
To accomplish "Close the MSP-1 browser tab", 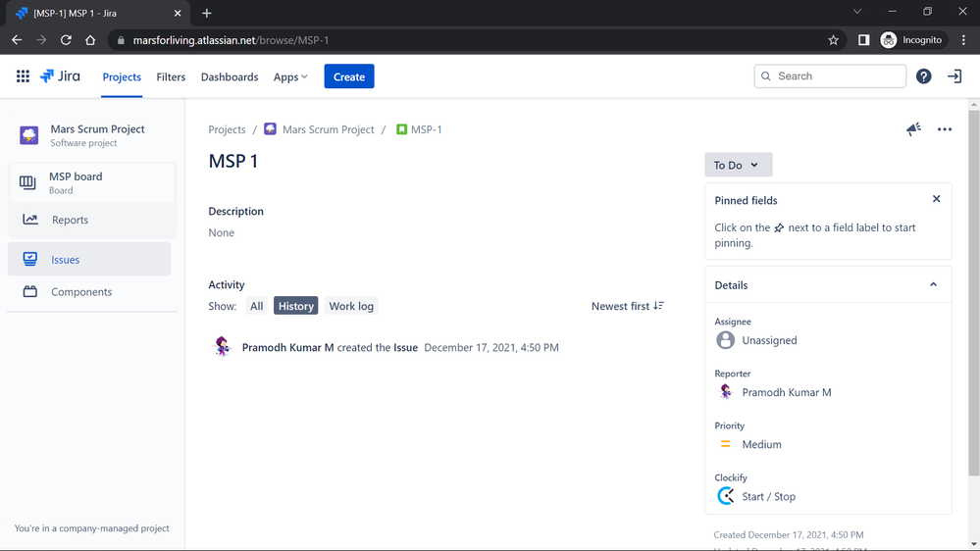I will coord(178,13).
